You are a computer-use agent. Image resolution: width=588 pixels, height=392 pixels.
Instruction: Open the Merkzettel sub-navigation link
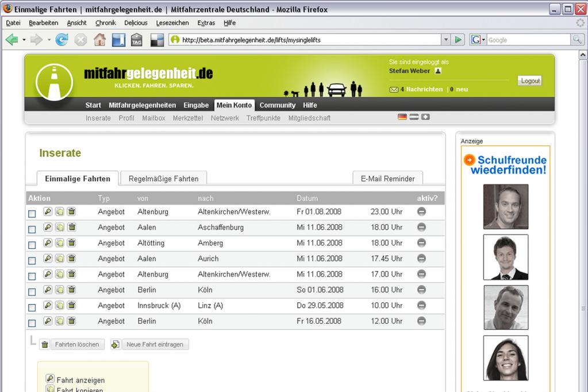188,118
